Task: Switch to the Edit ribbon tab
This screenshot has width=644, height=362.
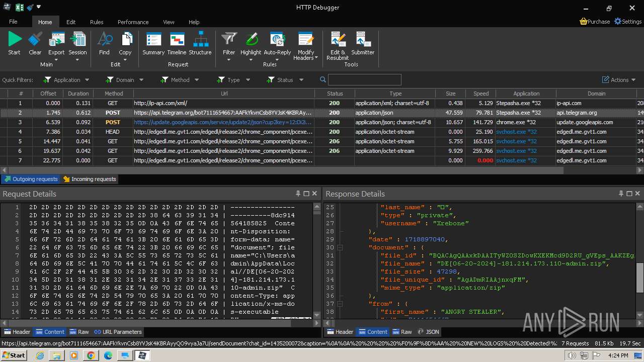Action: click(71, 22)
